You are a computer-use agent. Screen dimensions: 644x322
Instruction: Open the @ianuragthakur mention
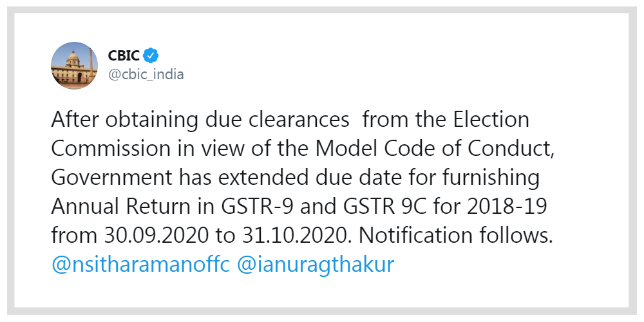click(316, 265)
